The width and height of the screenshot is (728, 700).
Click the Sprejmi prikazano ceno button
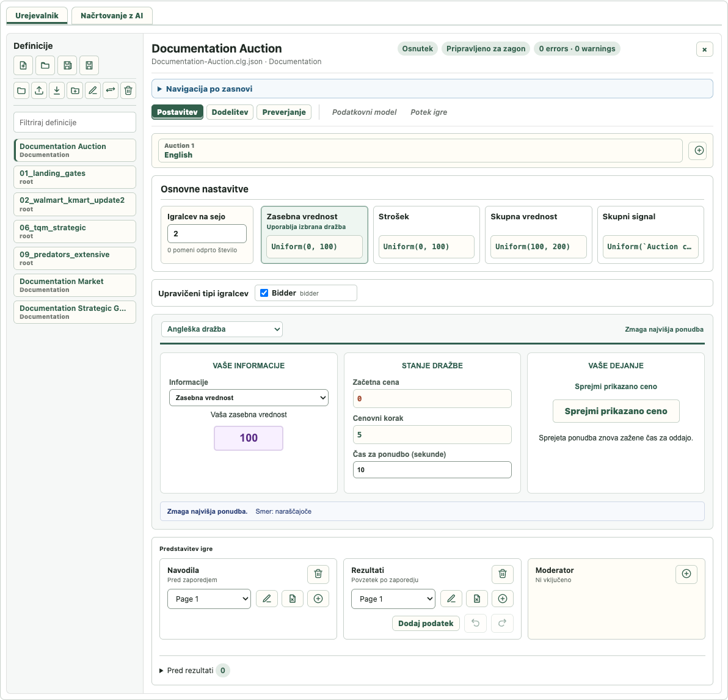coord(616,411)
